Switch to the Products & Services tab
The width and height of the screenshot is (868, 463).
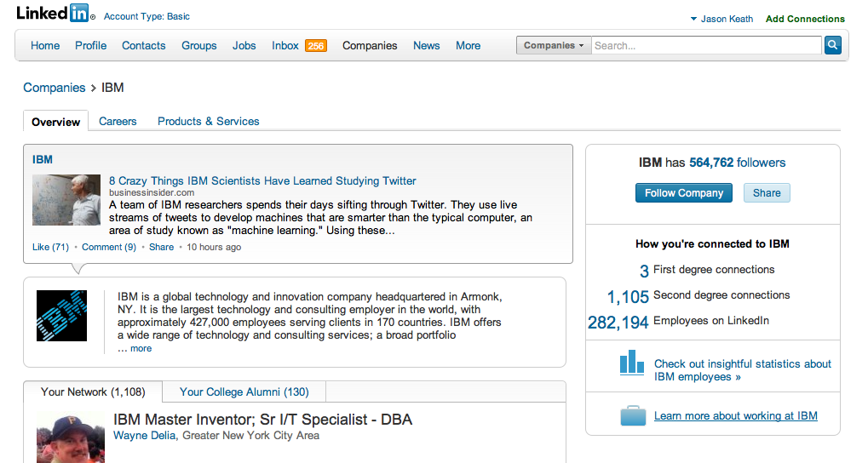tap(208, 121)
